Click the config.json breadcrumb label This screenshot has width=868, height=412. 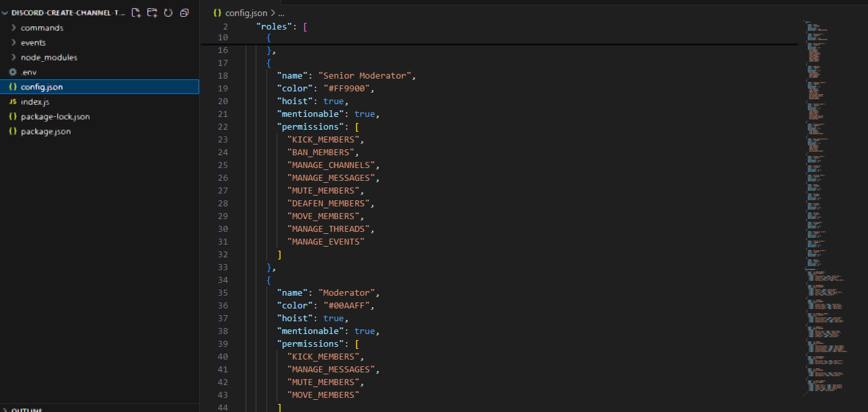(x=246, y=13)
